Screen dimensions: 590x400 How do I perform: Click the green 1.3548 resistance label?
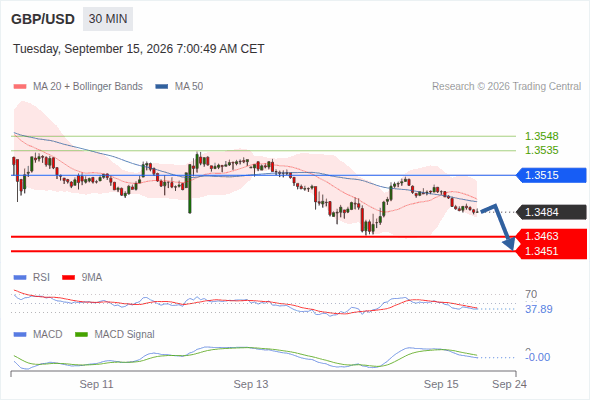pyautogui.click(x=541, y=136)
